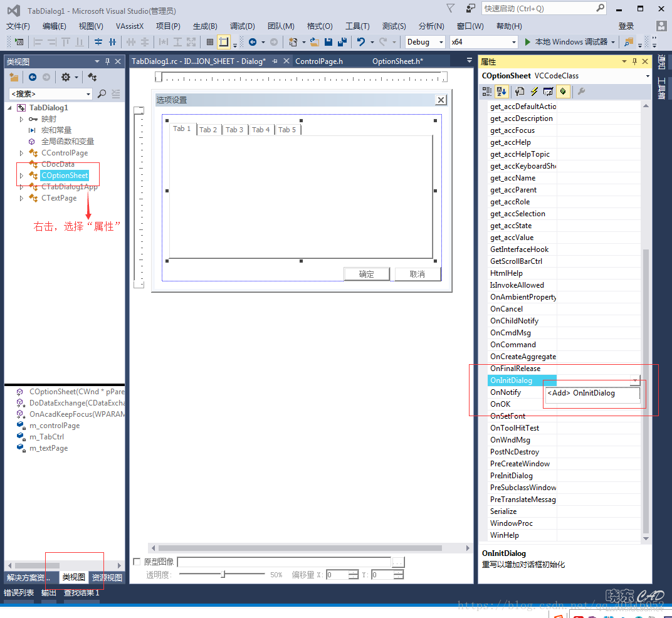Check the 原型图像 checkbox
This screenshot has height=618, width=672.
pyautogui.click(x=137, y=562)
